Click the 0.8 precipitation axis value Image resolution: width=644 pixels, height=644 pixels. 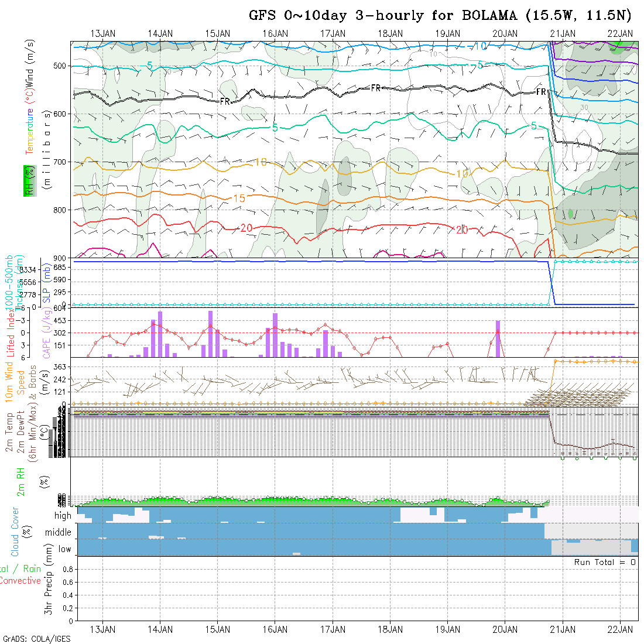[x=66, y=569]
